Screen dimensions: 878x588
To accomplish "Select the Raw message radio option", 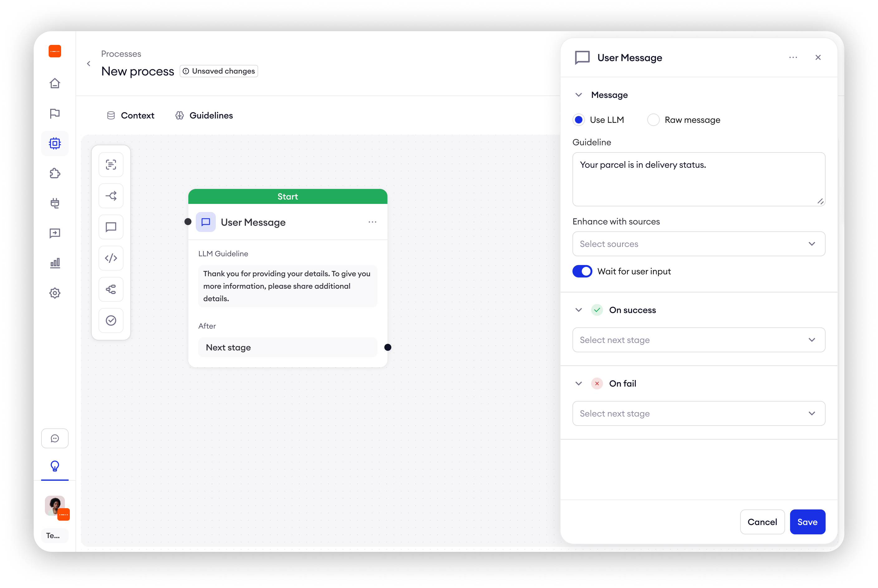I will (653, 120).
